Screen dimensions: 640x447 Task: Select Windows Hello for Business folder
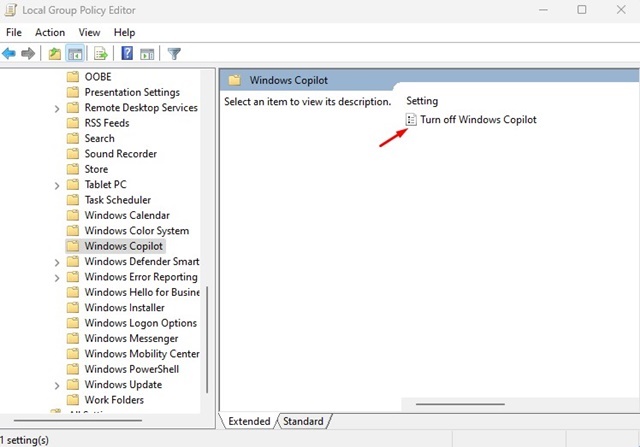point(142,292)
